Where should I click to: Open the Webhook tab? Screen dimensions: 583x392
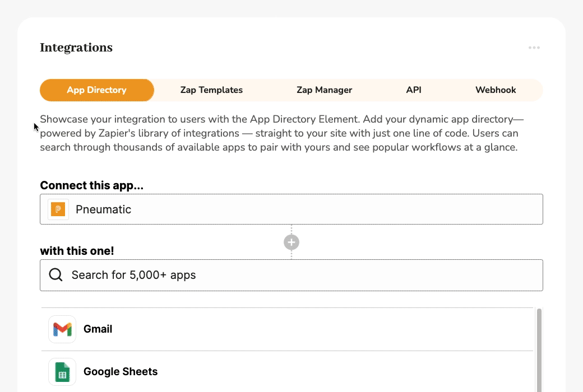(x=496, y=90)
